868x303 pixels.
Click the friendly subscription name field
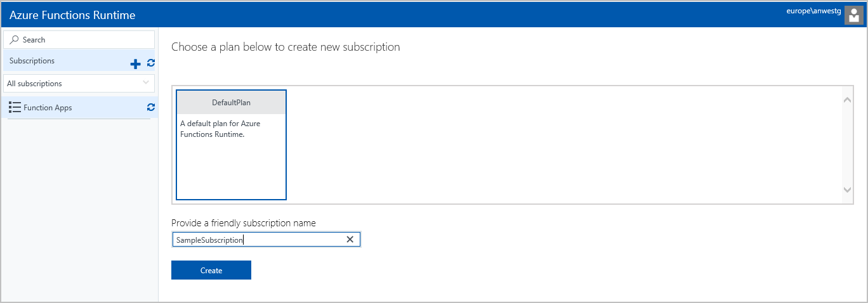pos(257,240)
